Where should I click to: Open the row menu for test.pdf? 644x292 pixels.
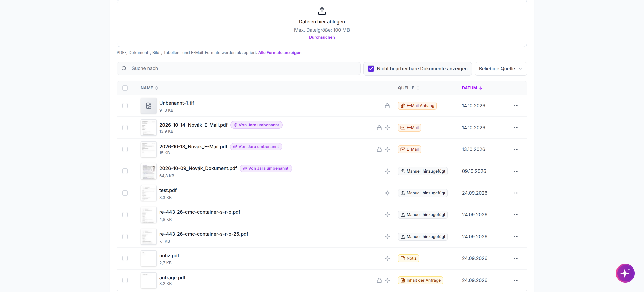click(x=516, y=193)
